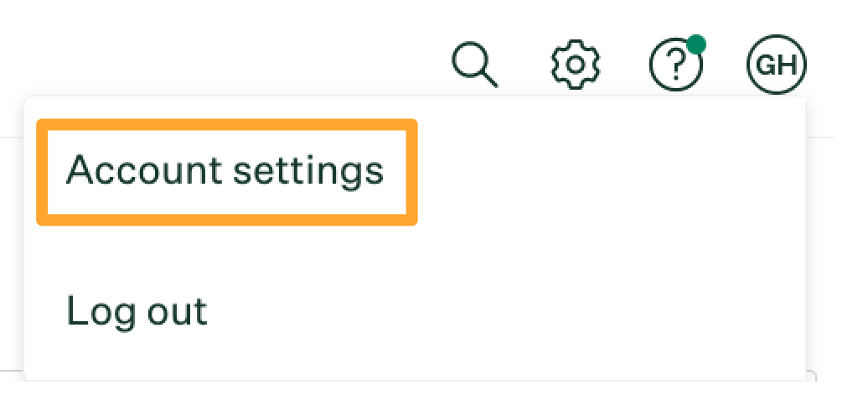Choose Log out from the menu

[x=137, y=311]
